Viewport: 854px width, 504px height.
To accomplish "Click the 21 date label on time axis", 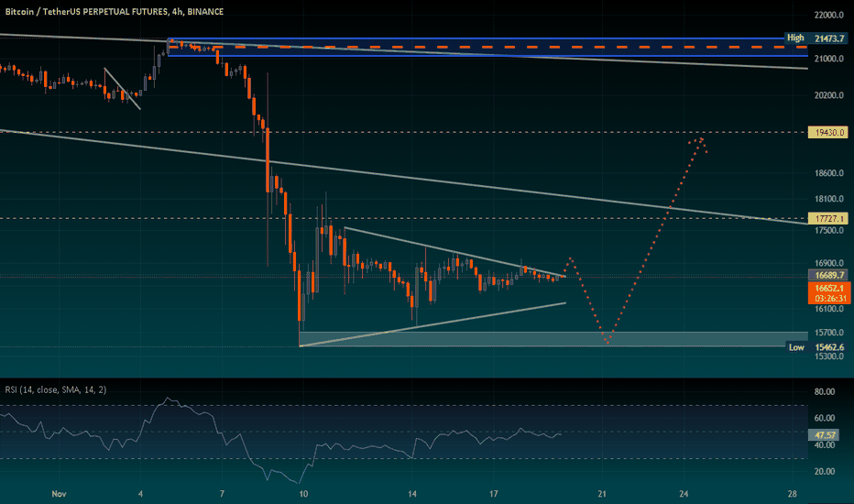I will coord(602,494).
